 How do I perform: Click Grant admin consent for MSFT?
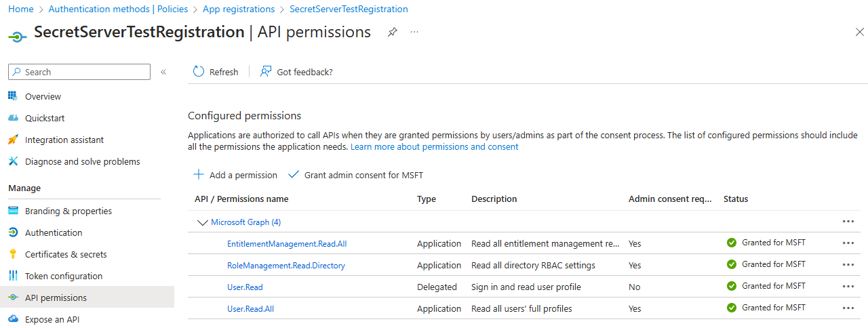356,175
